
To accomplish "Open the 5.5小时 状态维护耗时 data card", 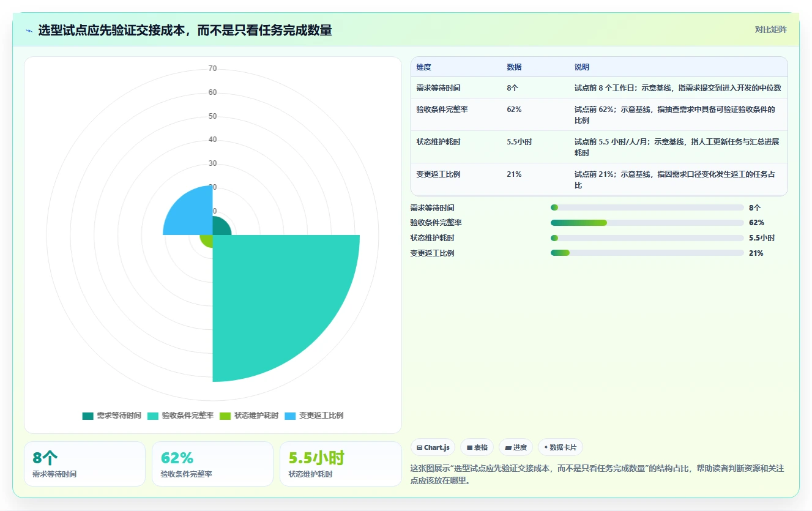I will (341, 464).
